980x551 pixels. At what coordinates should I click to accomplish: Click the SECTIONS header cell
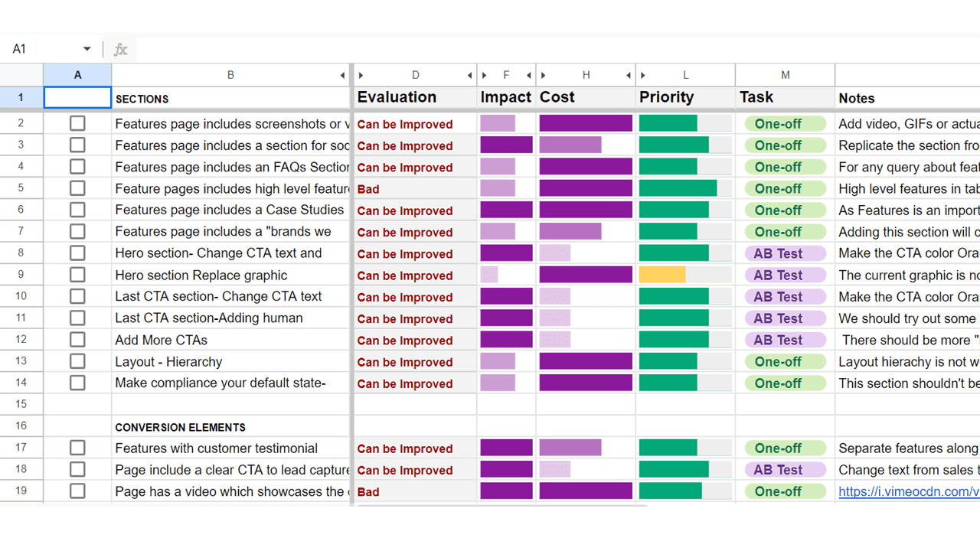point(230,98)
